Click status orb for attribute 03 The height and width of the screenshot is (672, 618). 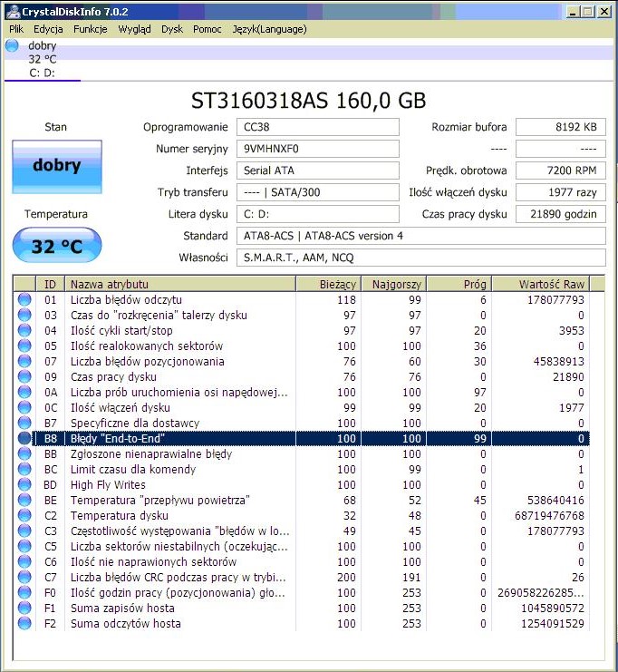pyautogui.click(x=24, y=315)
